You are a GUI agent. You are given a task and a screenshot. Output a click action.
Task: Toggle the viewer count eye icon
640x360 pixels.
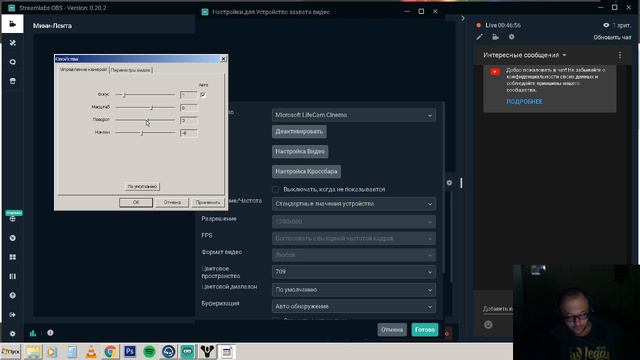pyautogui.click(x=606, y=25)
